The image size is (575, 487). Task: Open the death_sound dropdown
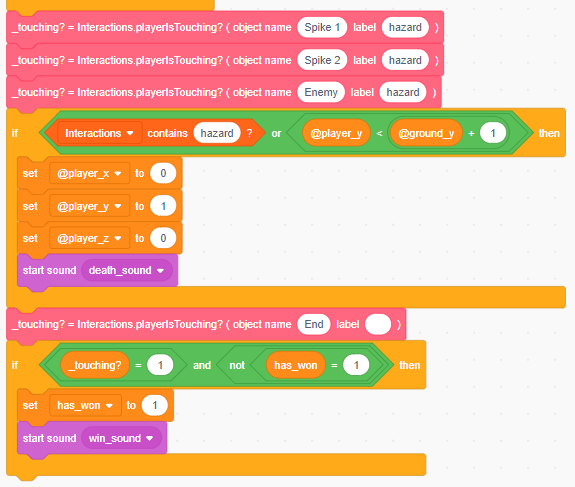(127, 270)
